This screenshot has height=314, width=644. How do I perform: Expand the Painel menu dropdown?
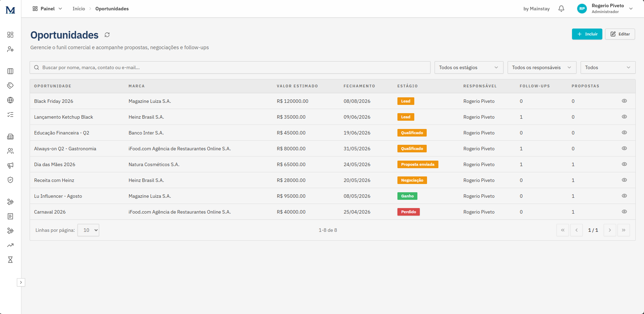click(x=48, y=9)
